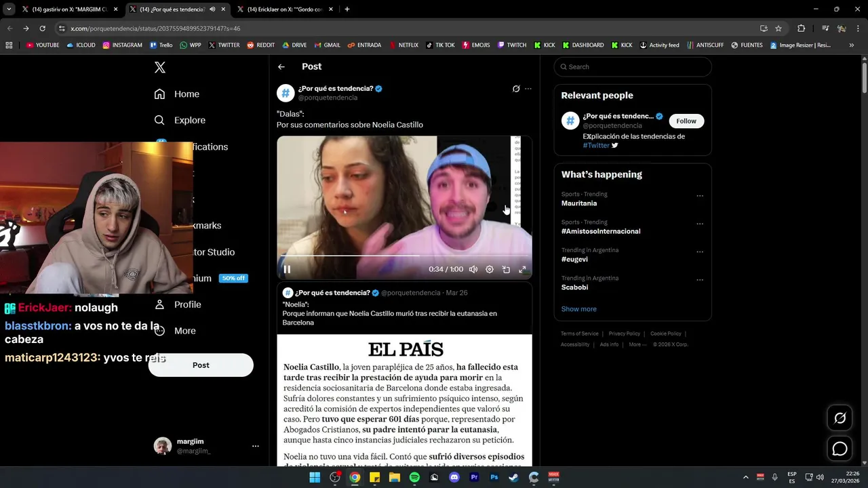The image size is (868, 488).
Task: Open video settings gear
Action: pyautogui.click(x=490, y=269)
